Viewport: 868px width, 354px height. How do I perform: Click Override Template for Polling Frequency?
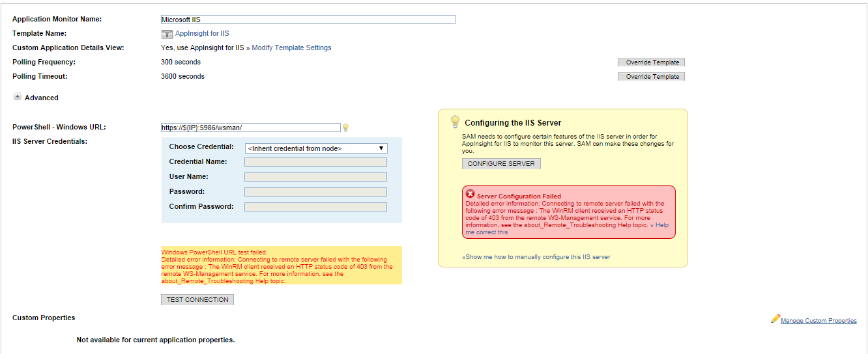tap(651, 62)
